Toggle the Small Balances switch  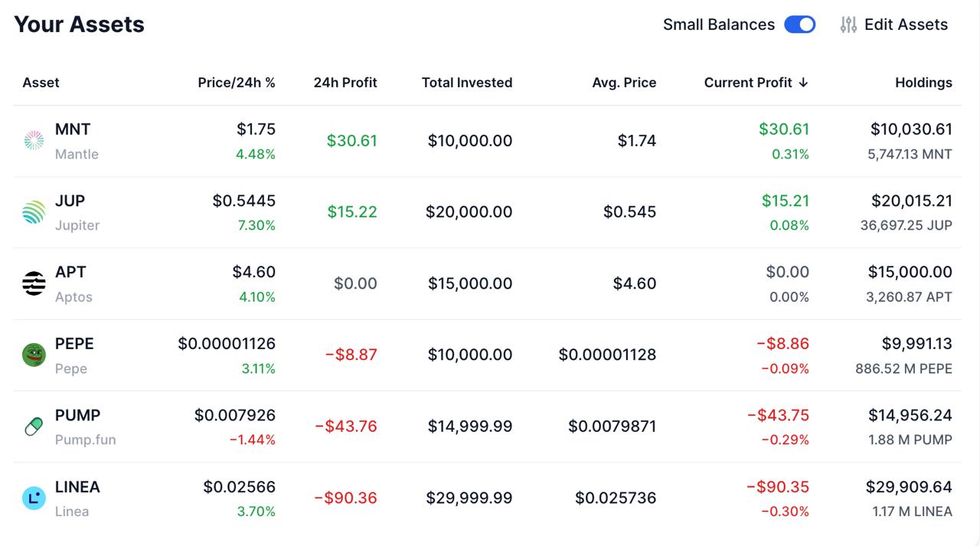[x=800, y=25]
